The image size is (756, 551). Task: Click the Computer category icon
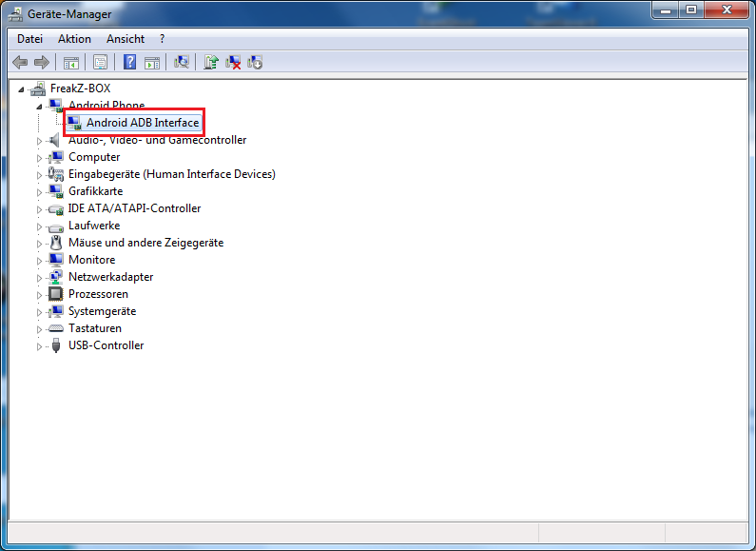click(x=56, y=157)
